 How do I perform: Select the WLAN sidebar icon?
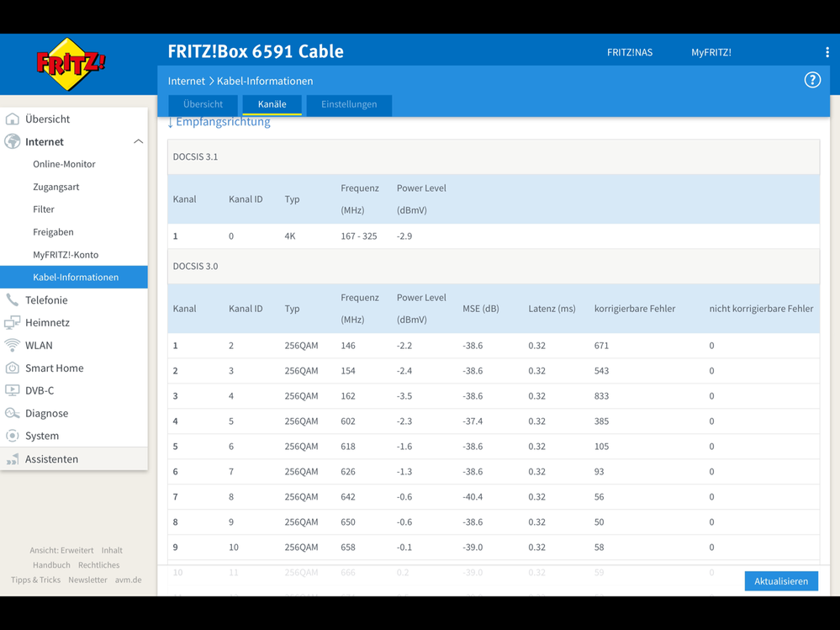13,345
